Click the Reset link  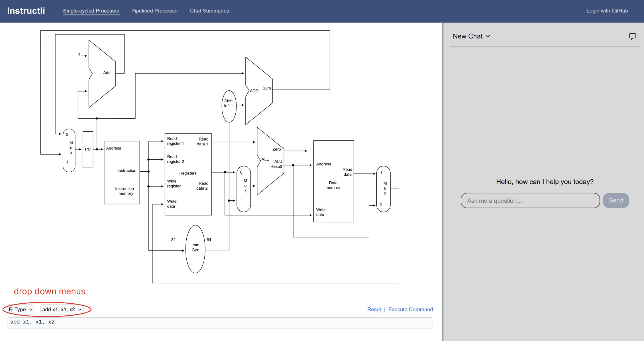pyautogui.click(x=374, y=309)
